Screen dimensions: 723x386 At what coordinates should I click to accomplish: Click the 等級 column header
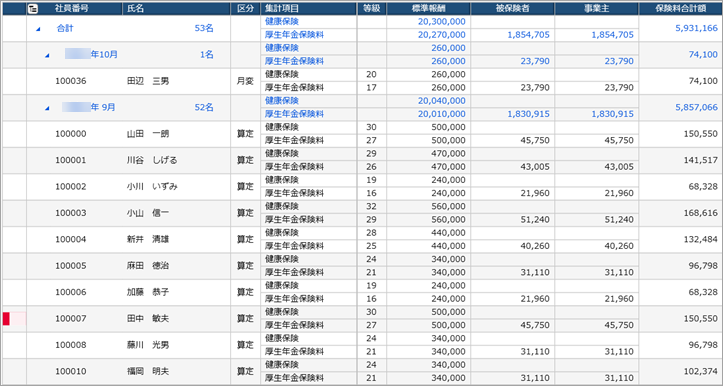coord(371,8)
